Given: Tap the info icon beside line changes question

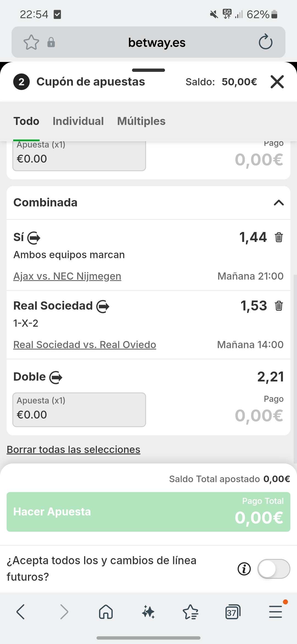Looking at the screenshot, I should pos(244,569).
